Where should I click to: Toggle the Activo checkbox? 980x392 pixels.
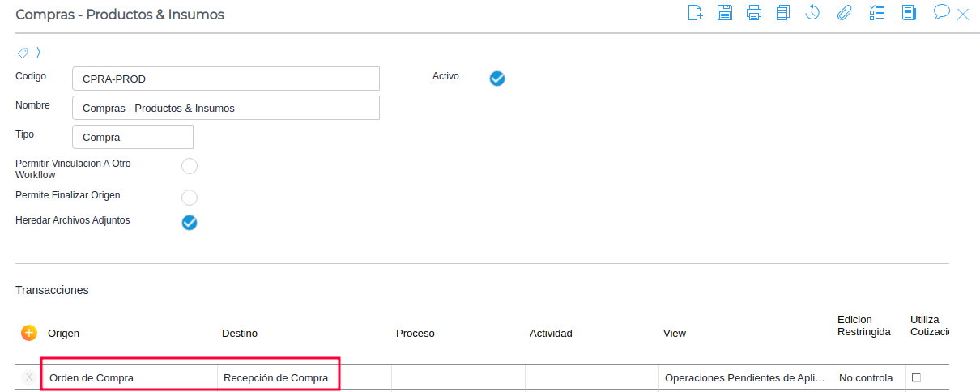(497, 78)
